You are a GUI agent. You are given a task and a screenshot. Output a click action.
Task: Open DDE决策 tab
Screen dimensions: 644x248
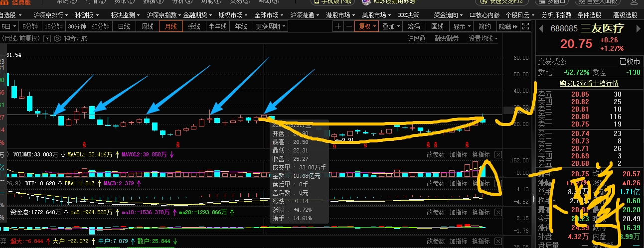tap(408, 15)
